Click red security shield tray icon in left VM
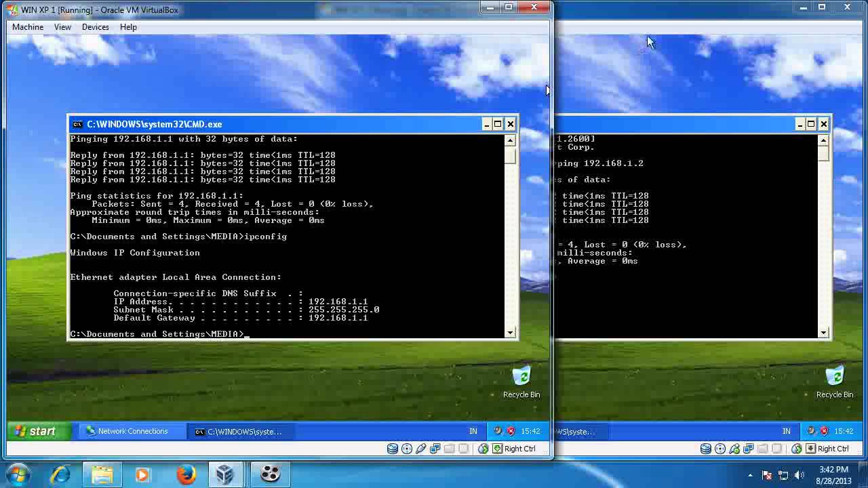 (511, 431)
